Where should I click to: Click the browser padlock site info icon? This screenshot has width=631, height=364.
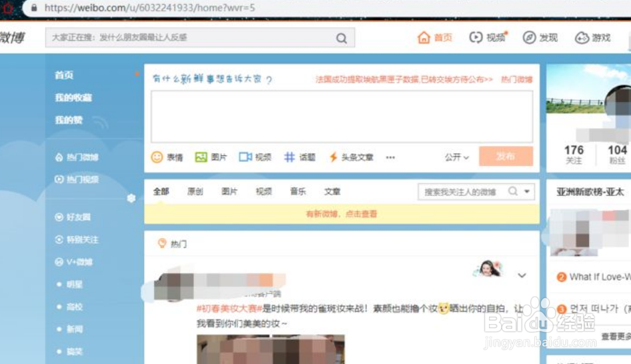pyautogui.click(x=34, y=7)
